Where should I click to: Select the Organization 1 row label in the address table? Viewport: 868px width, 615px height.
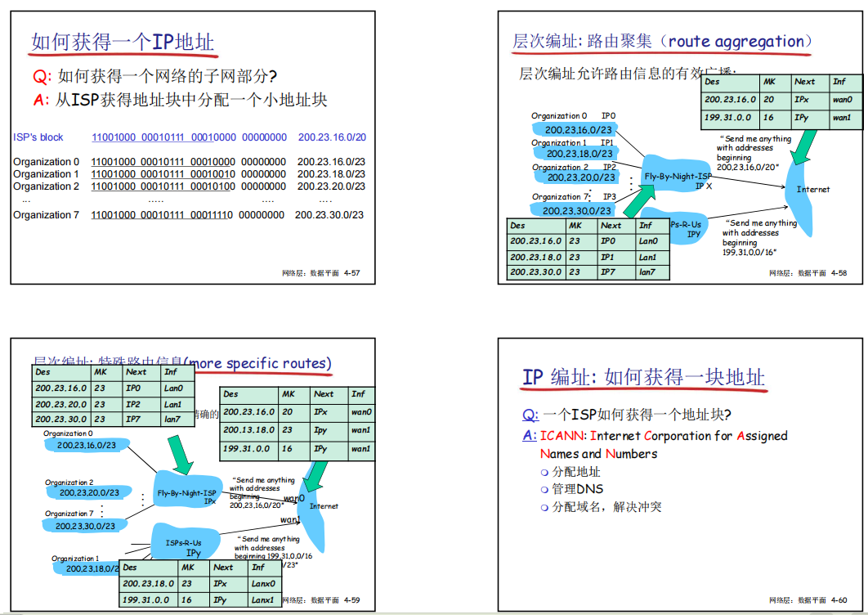pyautogui.click(x=46, y=174)
